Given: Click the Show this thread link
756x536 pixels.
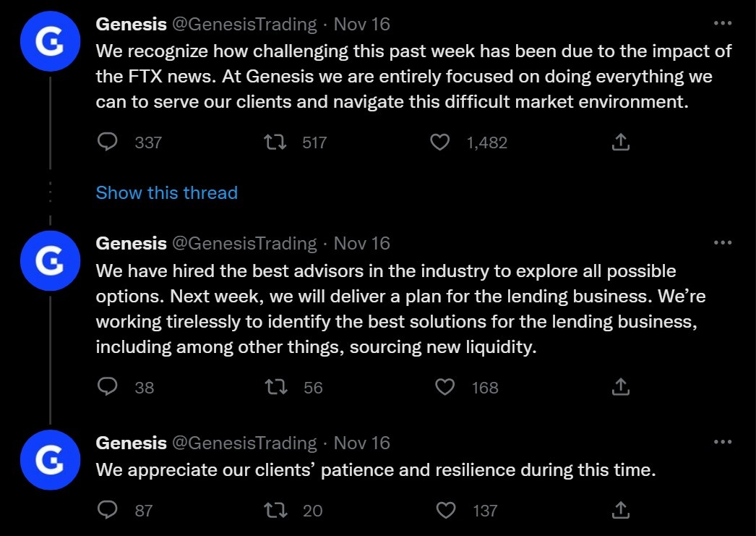Looking at the screenshot, I should [x=166, y=193].
